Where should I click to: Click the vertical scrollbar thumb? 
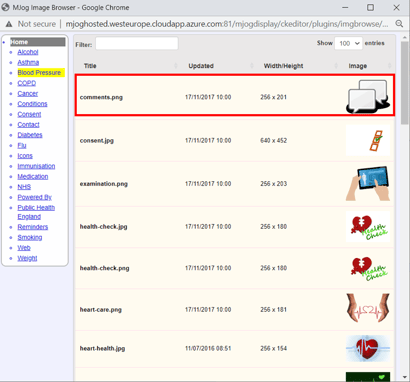pos(405,83)
